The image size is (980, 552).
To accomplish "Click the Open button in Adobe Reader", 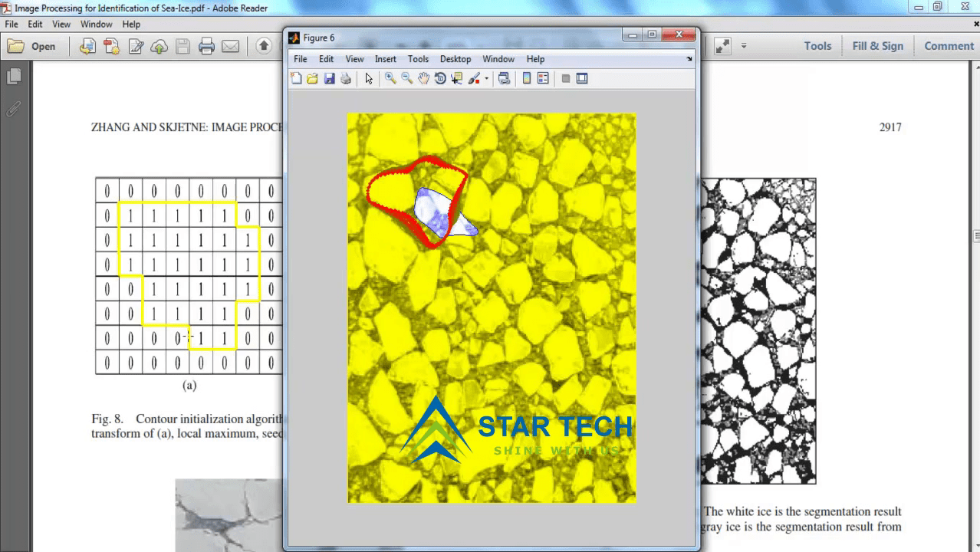I will point(34,46).
